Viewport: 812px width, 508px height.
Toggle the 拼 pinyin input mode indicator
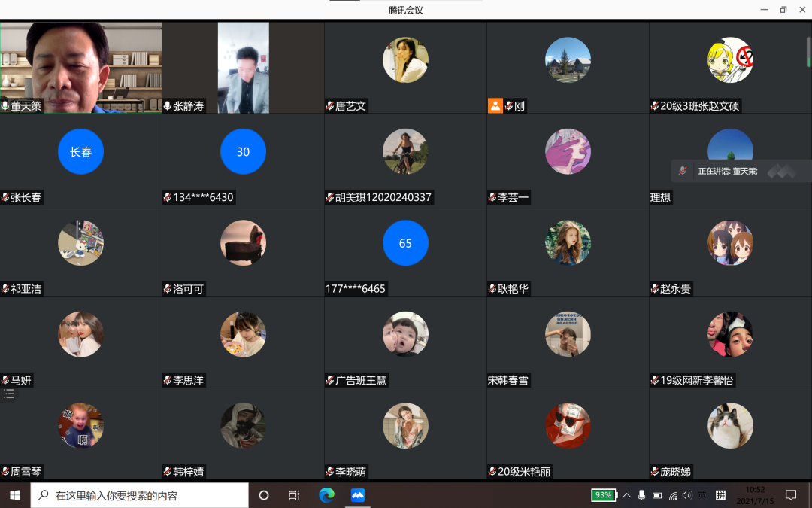720,495
